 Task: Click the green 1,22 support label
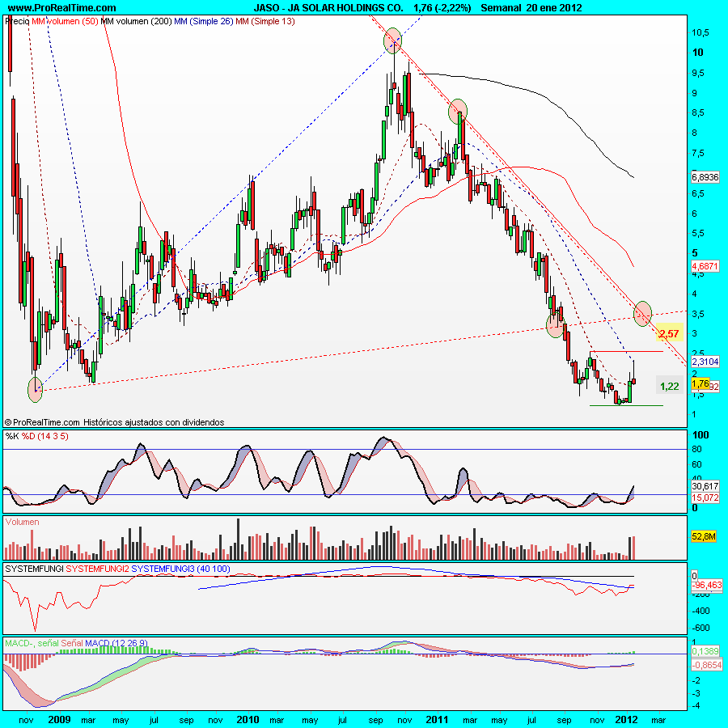point(670,387)
